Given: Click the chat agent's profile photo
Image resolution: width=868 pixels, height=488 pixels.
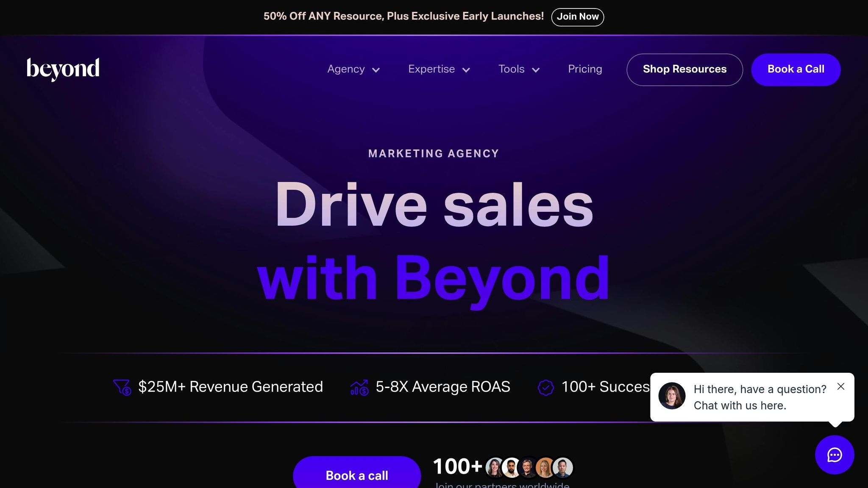Looking at the screenshot, I should [x=672, y=396].
